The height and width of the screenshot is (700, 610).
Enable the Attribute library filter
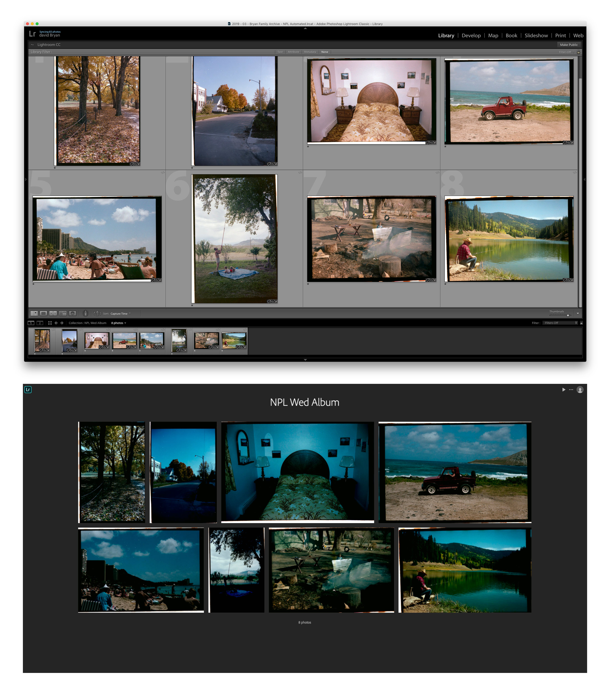pos(293,52)
